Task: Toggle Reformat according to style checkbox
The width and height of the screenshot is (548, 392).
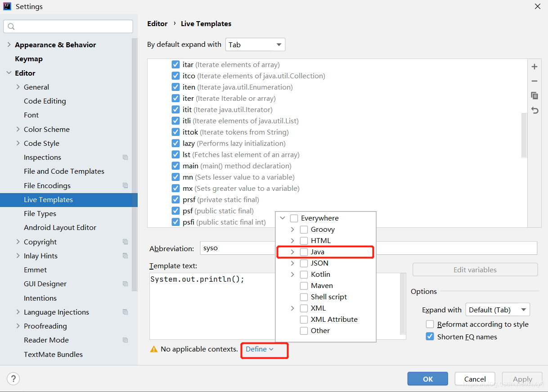Action: tap(430, 324)
